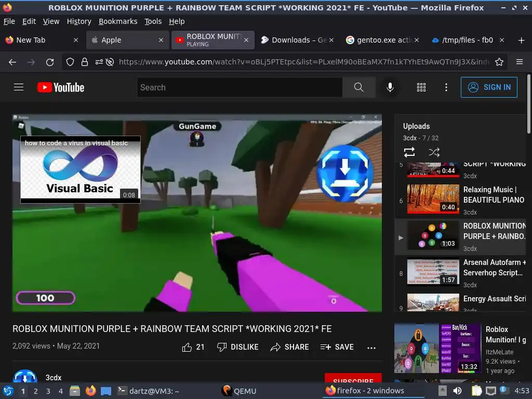Open the Edit menu
This screenshot has width=532, height=399.
[x=29, y=21]
